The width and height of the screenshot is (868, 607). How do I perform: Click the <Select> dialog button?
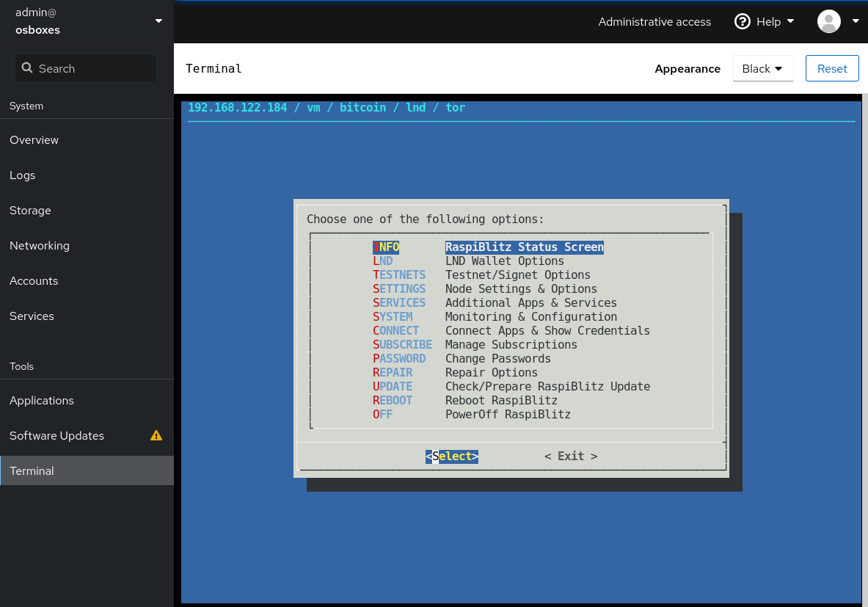452,456
